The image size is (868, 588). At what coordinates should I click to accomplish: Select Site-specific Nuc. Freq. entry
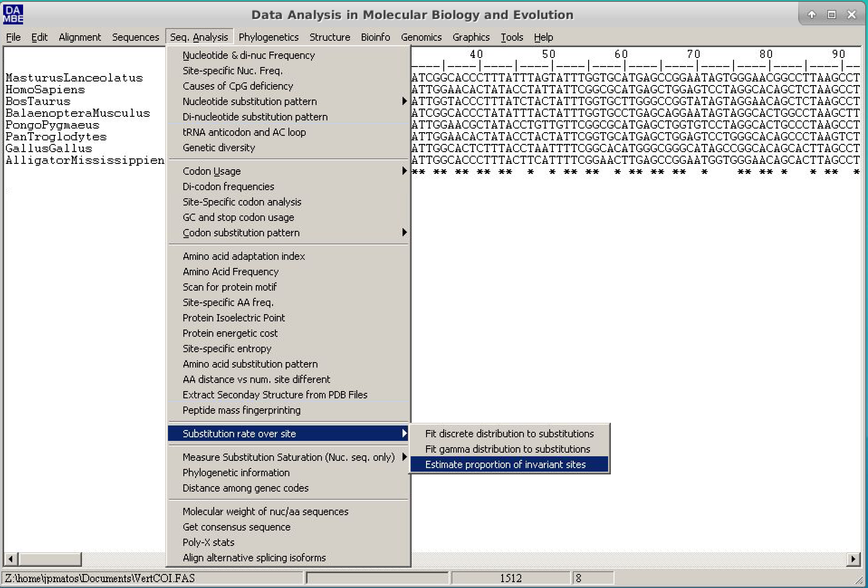(288, 71)
